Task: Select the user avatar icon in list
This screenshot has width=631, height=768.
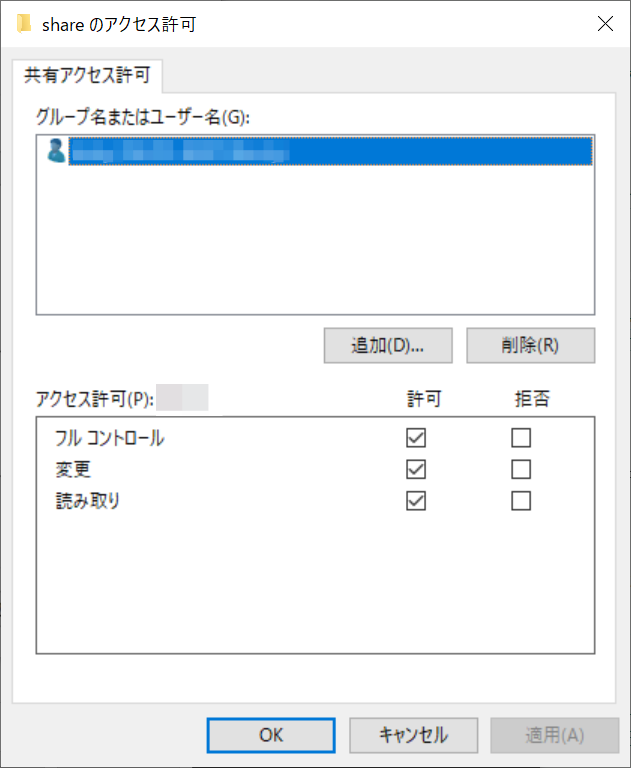Action: [55, 150]
